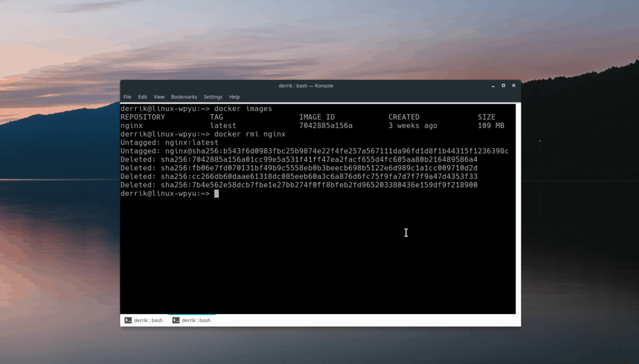The image size is (639, 364).
Task: Click the SIZE column header
Action: tap(487, 117)
